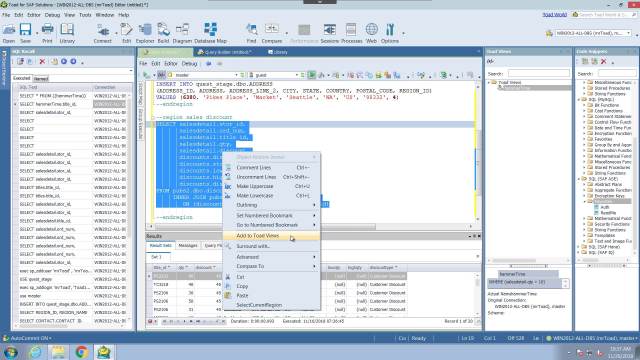Click the Windows Start button
This screenshot has height=360, width=640.
tap(11, 352)
